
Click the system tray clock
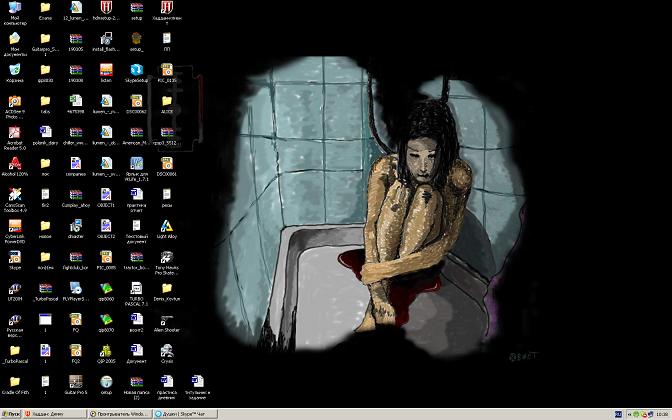[662, 414]
